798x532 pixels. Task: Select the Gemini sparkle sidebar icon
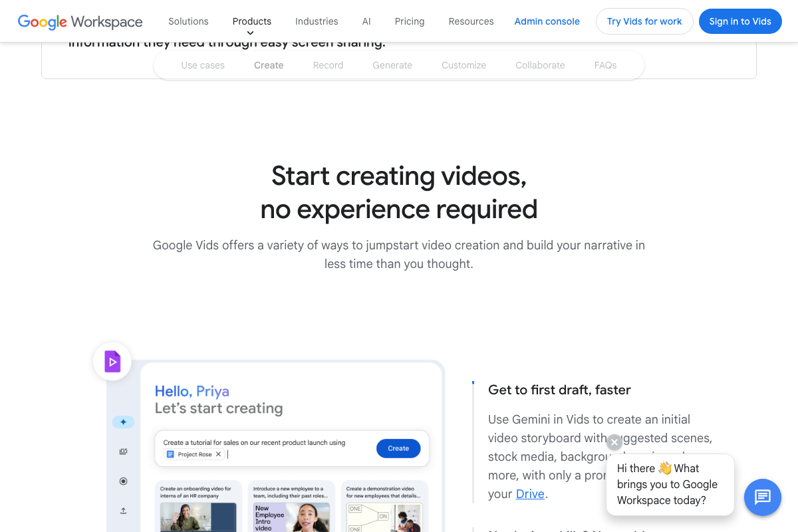tap(123, 422)
